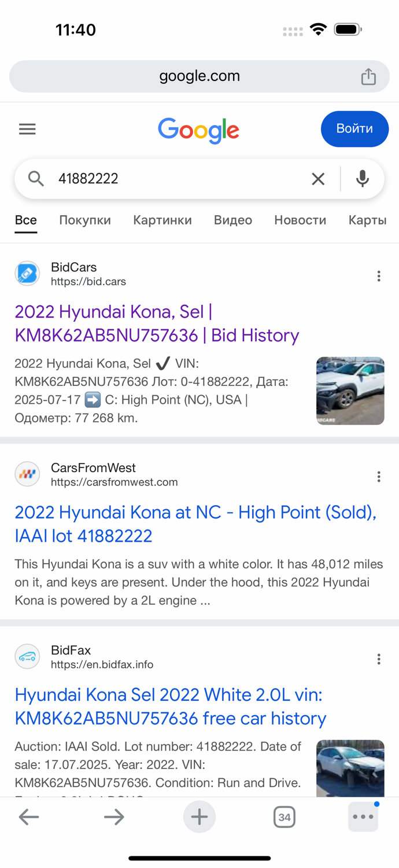Viewport: 399px width, 868px height.
Task: Open a new tab with plus button
Action: click(x=199, y=817)
